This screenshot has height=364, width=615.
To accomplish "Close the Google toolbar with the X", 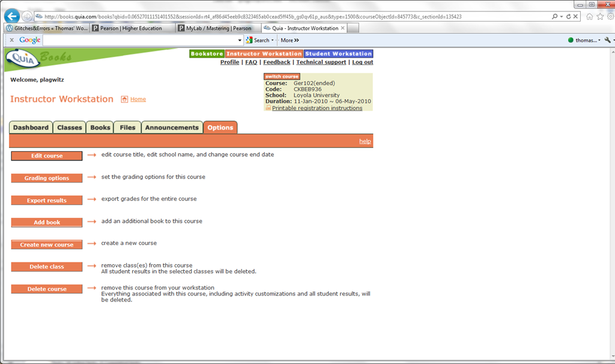I will coord(11,40).
